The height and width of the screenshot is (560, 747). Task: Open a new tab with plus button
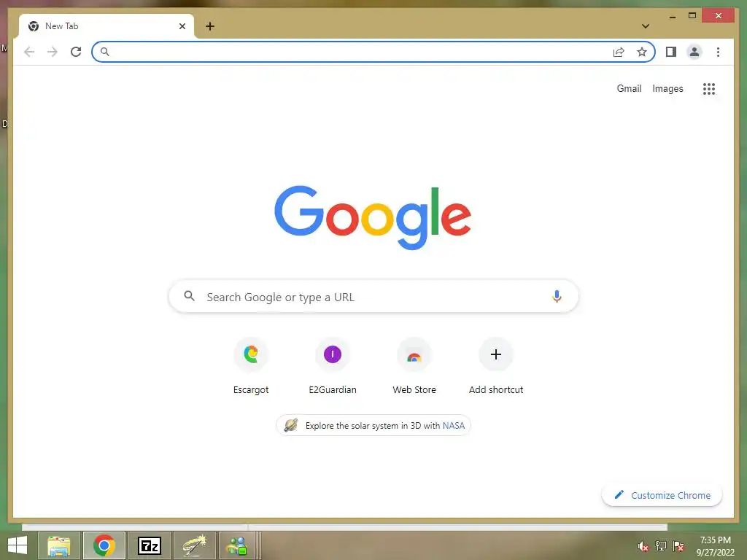point(210,26)
